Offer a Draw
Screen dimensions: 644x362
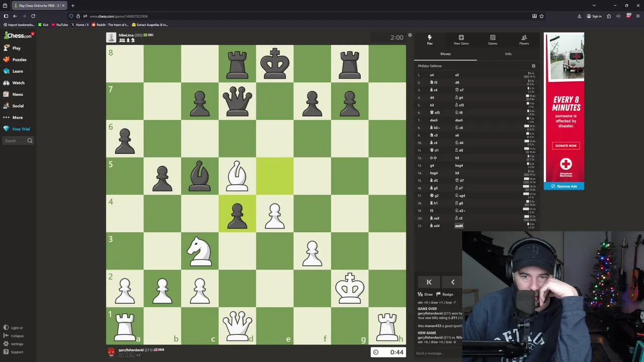426,294
